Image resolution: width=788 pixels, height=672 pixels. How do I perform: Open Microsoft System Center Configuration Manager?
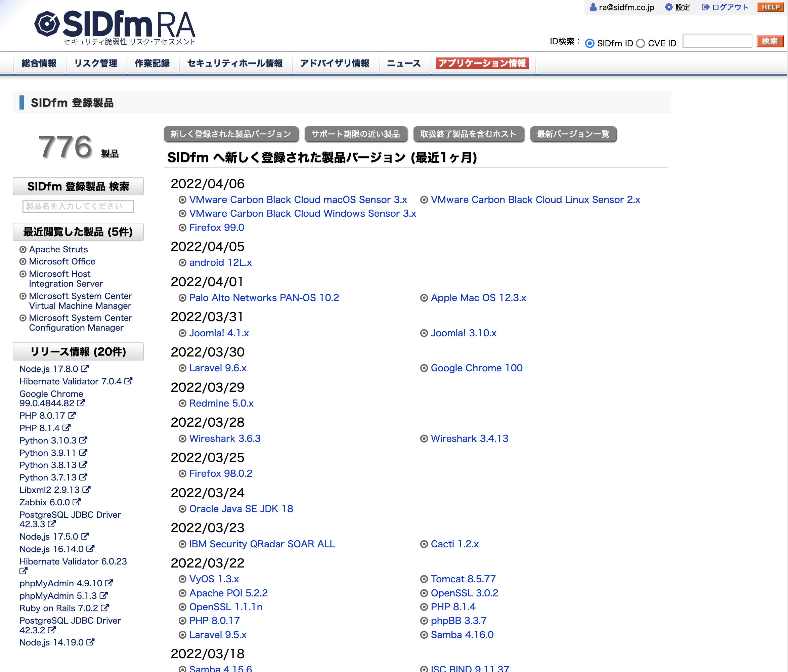pyautogui.click(x=80, y=323)
